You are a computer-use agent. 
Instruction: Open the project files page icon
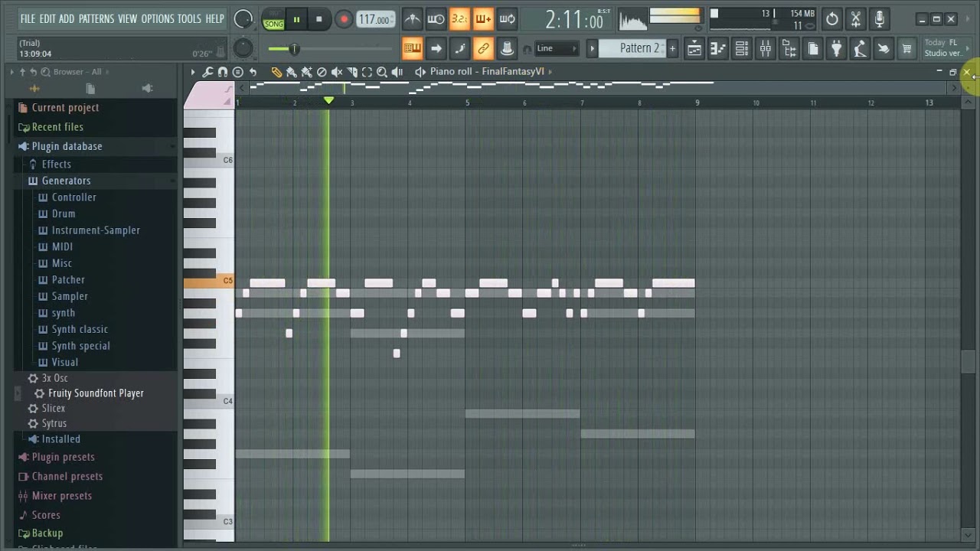pyautogui.click(x=813, y=49)
